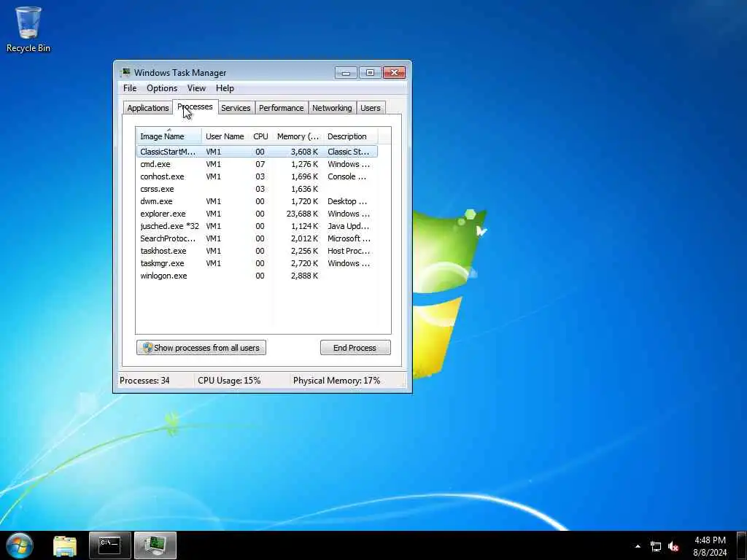This screenshot has width=747, height=560.
Task: Sort by Description column header
Action: pos(350,136)
